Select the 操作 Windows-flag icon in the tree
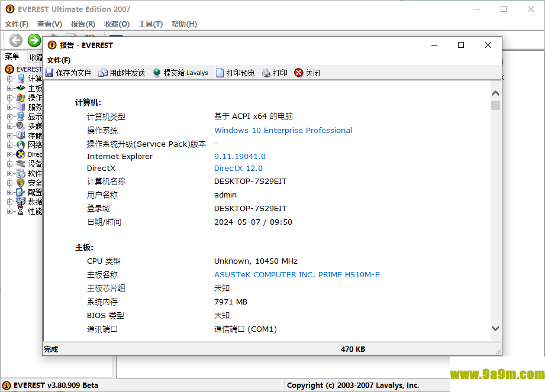The width and height of the screenshot is (545, 392). click(21, 98)
